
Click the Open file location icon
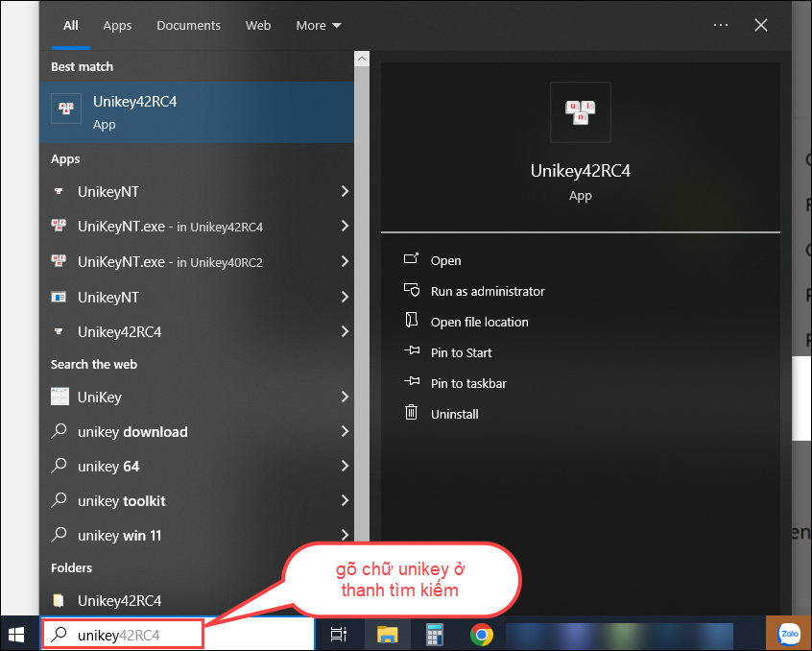tap(412, 320)
